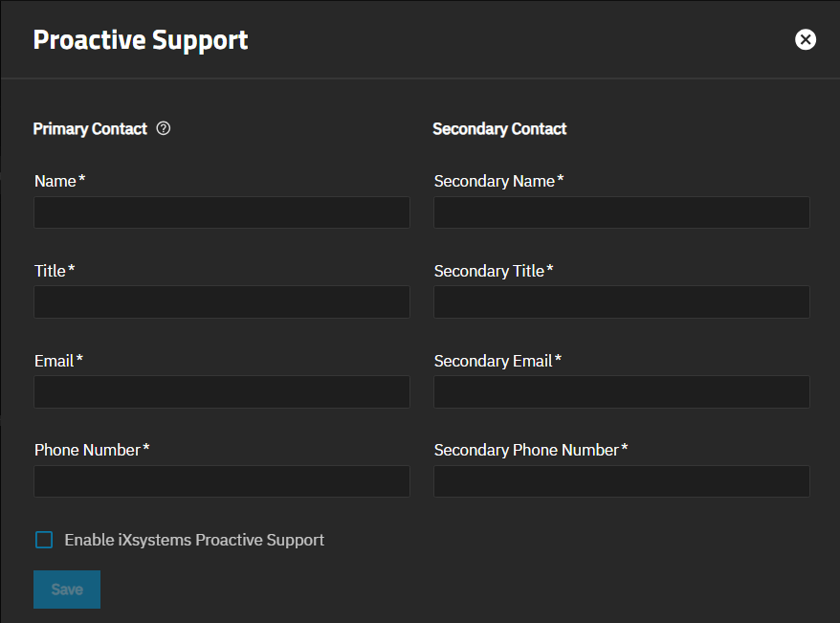Click the 'Proactive Support' dialog title
The height and width of the screenshot is (623, 840).
[141, 40]
